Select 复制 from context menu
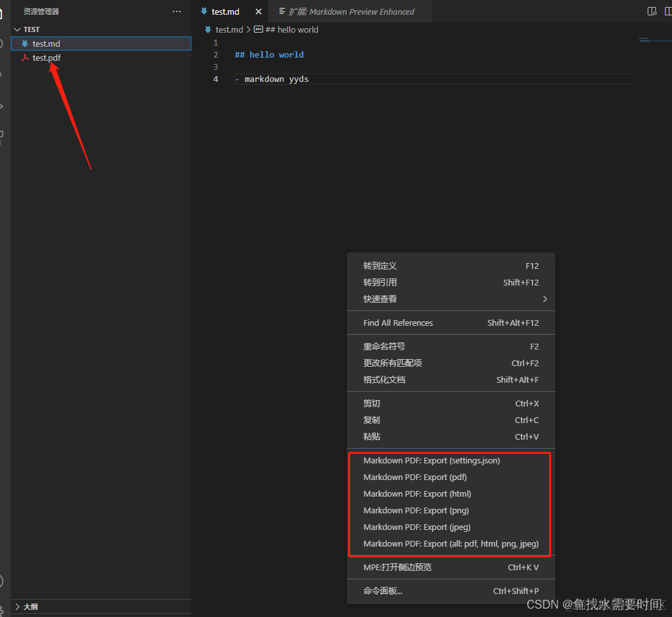 pos(451,421)
